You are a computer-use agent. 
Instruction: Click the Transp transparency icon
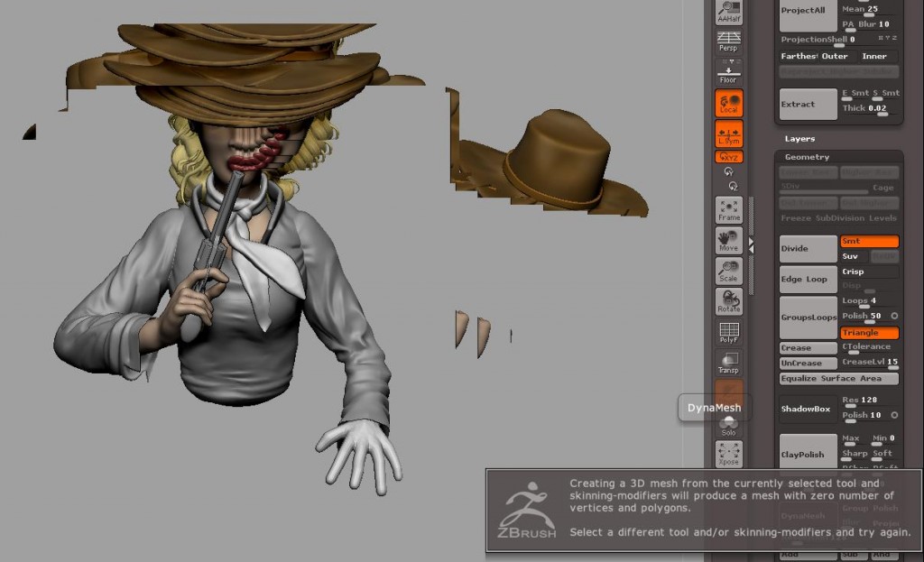pyautogui.click(x=729, y=364)
